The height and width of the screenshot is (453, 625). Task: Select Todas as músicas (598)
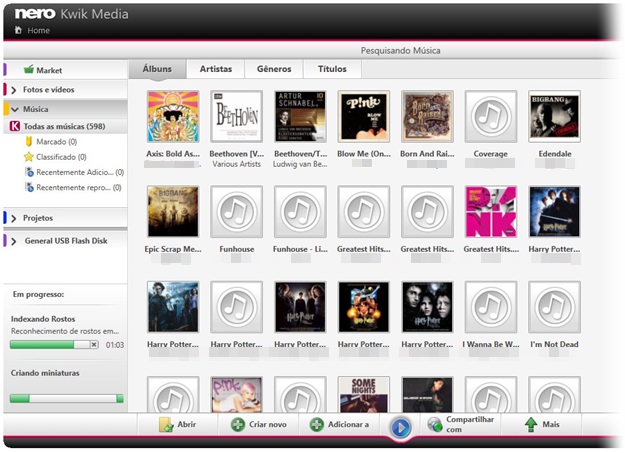(65, 126)
